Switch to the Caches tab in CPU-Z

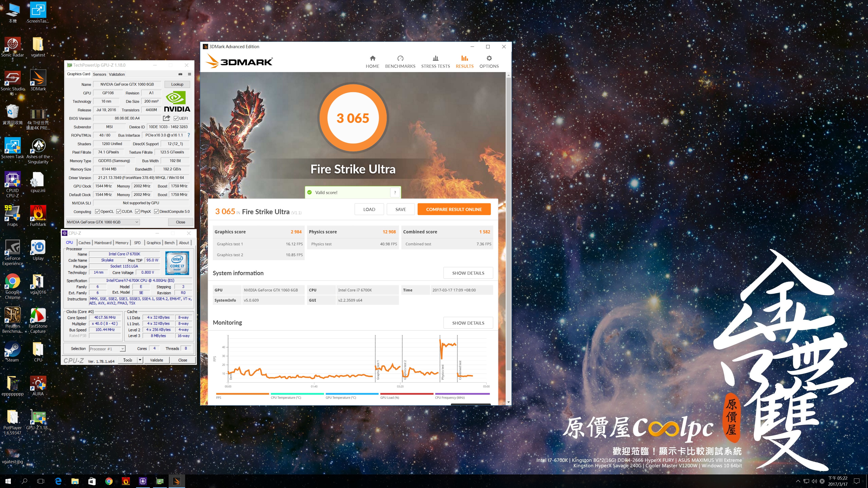tap(84, 242)
